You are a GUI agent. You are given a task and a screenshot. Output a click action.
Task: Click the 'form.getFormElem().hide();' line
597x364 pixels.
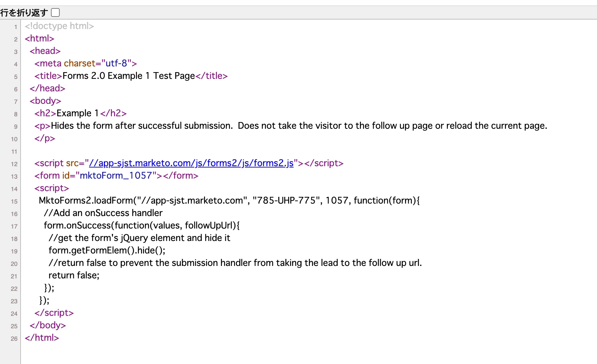[x=107, y=250]
